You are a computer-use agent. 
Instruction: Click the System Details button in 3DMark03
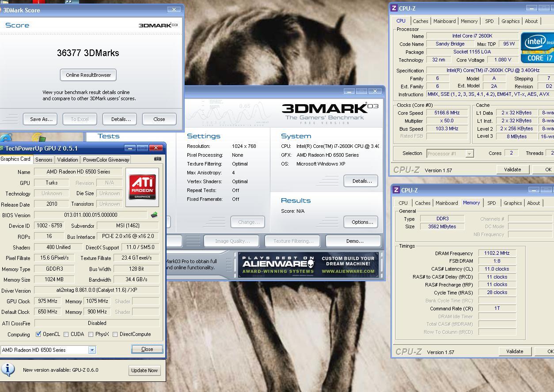pos(362,181)
